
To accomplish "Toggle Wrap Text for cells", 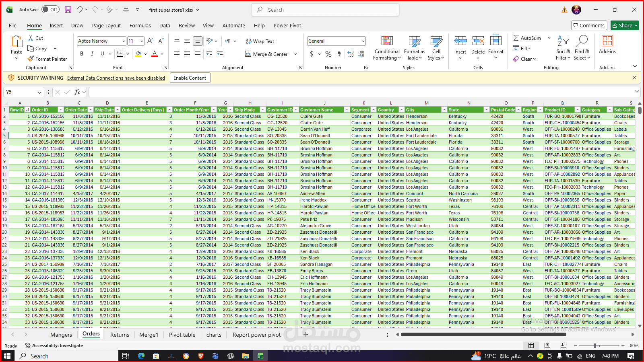I will pyautogui.click(x=260, y=41).
